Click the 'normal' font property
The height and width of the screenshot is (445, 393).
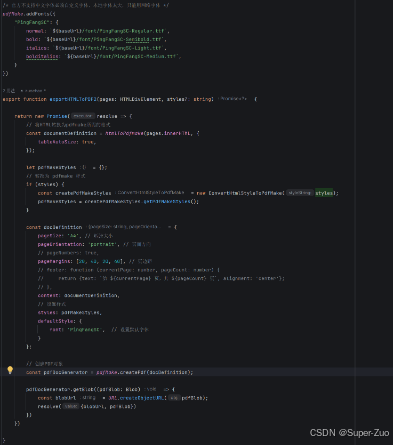coord(35,31)
